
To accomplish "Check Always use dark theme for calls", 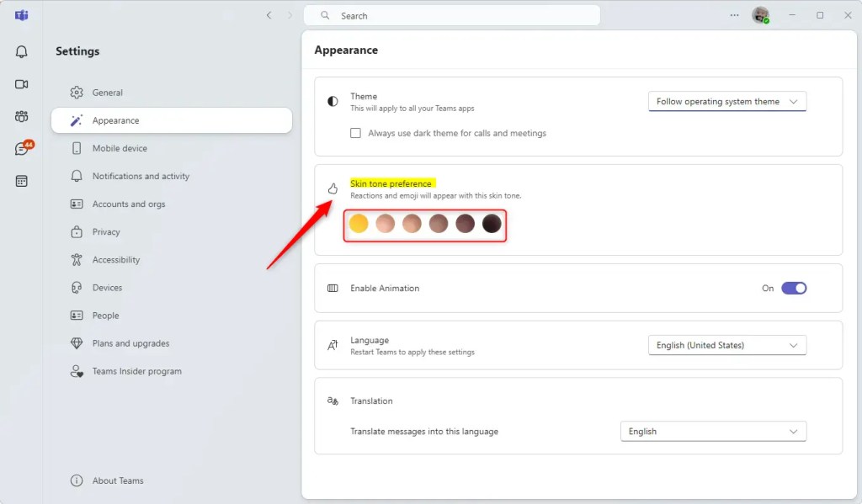I will click(356, 133).
